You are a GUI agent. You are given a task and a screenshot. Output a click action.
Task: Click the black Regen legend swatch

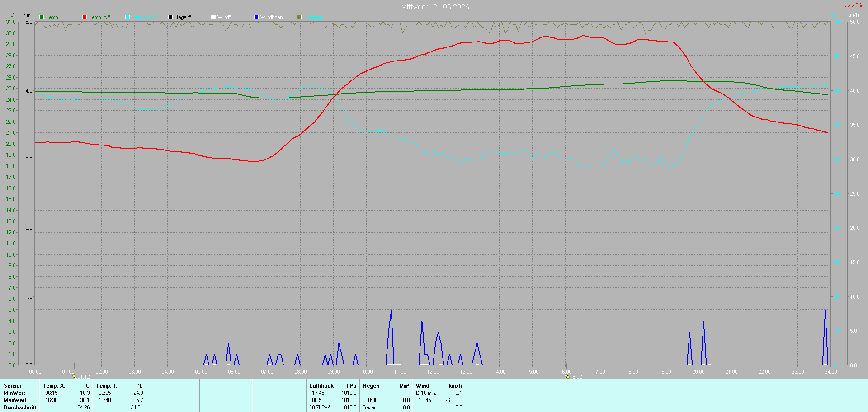[x=170, y=17]
